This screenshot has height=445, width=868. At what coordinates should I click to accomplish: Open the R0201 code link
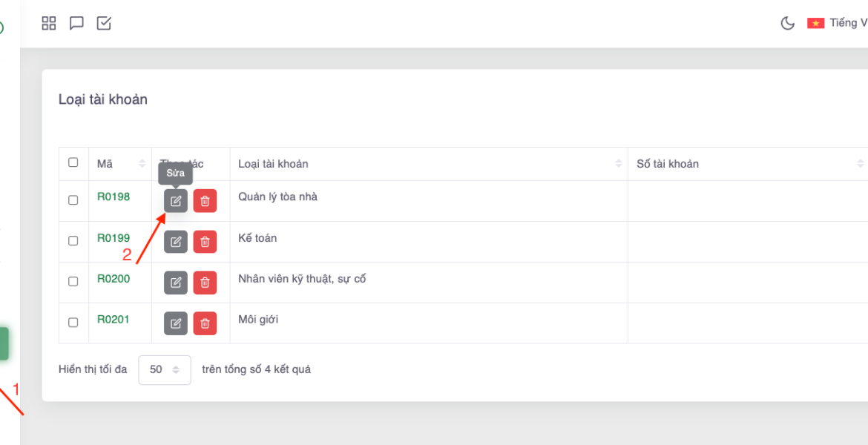(114, 320)
